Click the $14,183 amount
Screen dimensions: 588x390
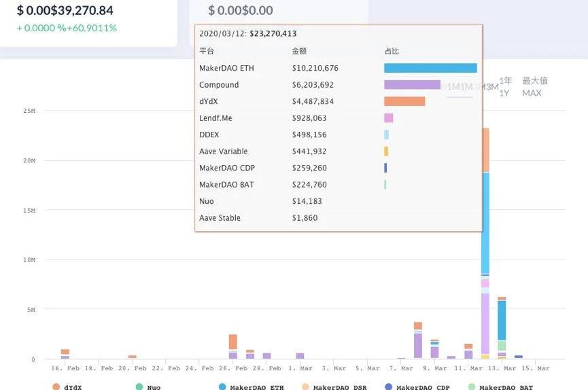click(x=307, y=201)
